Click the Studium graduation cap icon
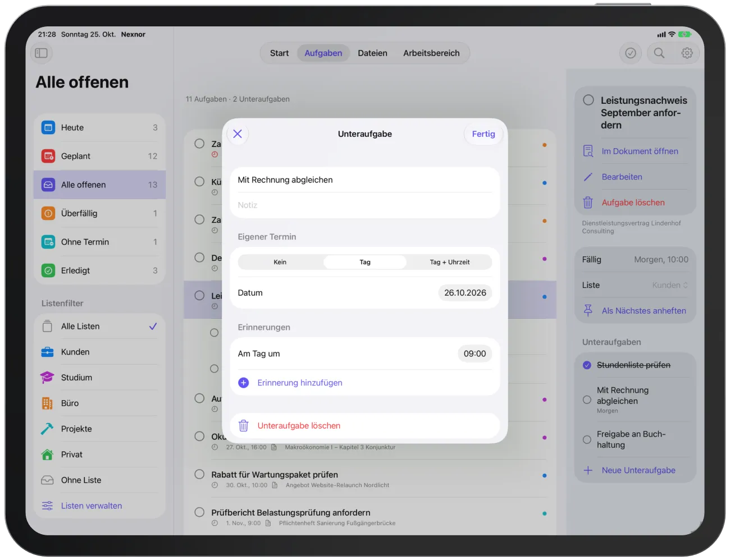 [x=47, y=378]
